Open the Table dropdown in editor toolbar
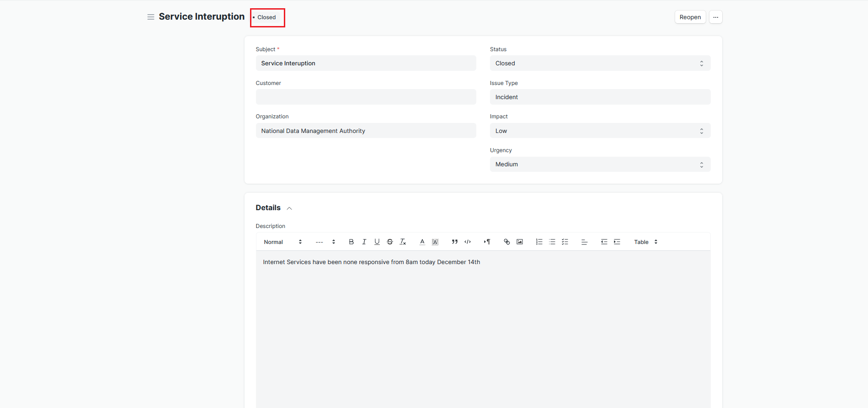Screen dimensions: 868x408 (x=645, y=242)
